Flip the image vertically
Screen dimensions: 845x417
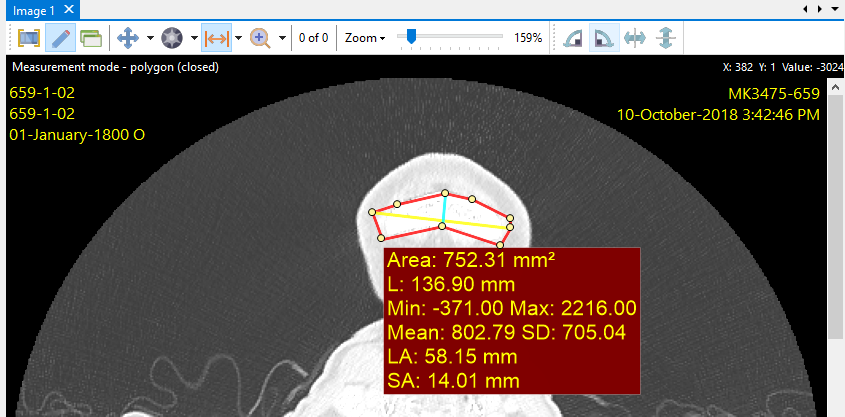click(666, 38)
